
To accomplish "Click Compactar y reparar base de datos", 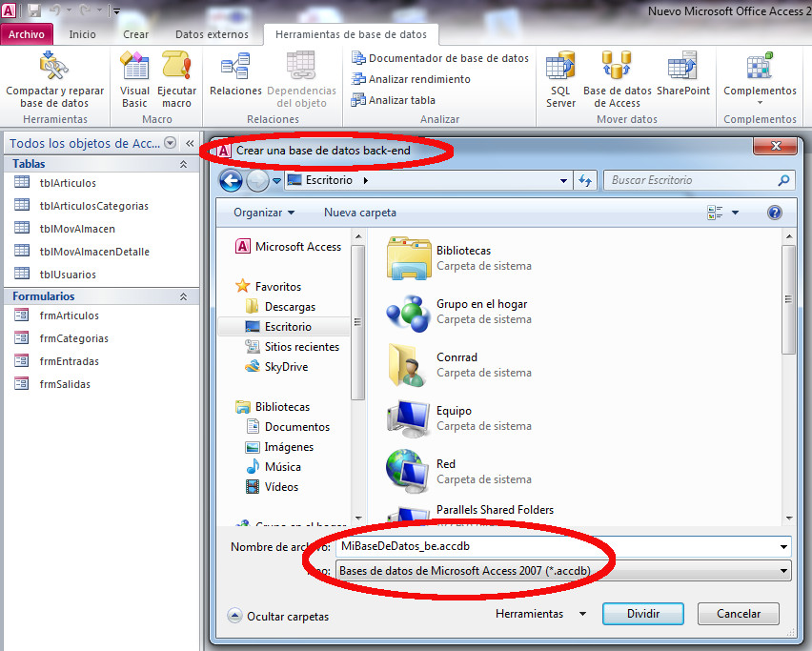I will 55,79.
